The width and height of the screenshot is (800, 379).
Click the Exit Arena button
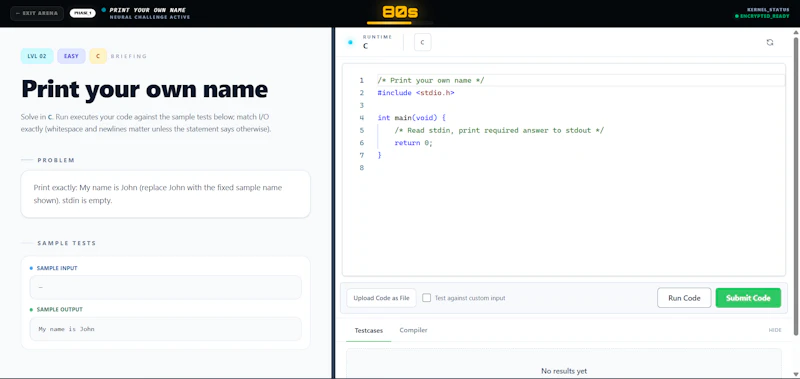pyautogui.click(x=37, y=13)
